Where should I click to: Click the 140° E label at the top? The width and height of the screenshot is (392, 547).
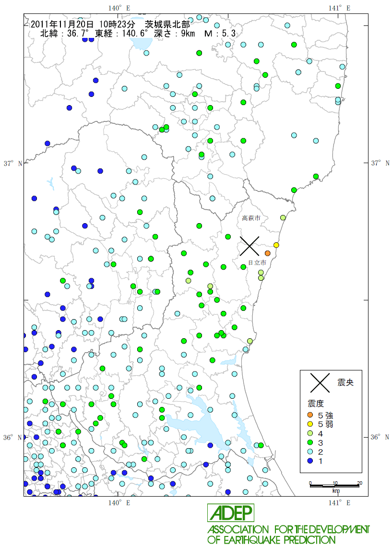tap(119, 8)
